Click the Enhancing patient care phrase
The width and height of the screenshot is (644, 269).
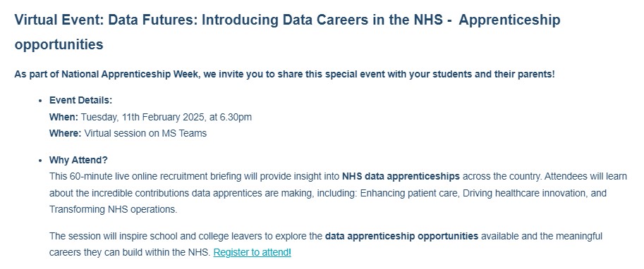coord(409,193)
